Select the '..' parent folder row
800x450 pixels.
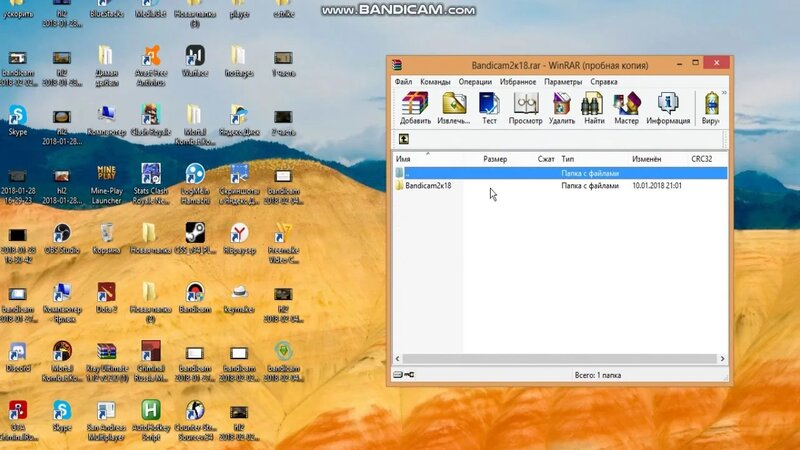click(560, 173)
